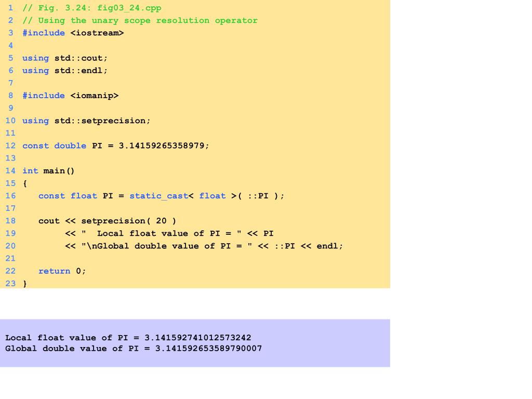Click keyword "int" on line 14
The height and width of the screenshot is (399, 532).
point(30,170)
